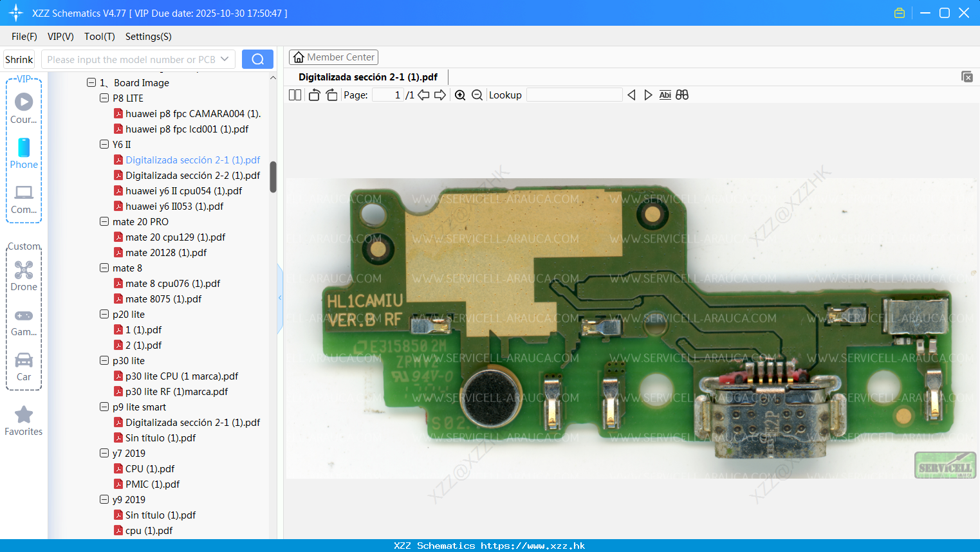Click the XZZ app logo

coord(15,13)
